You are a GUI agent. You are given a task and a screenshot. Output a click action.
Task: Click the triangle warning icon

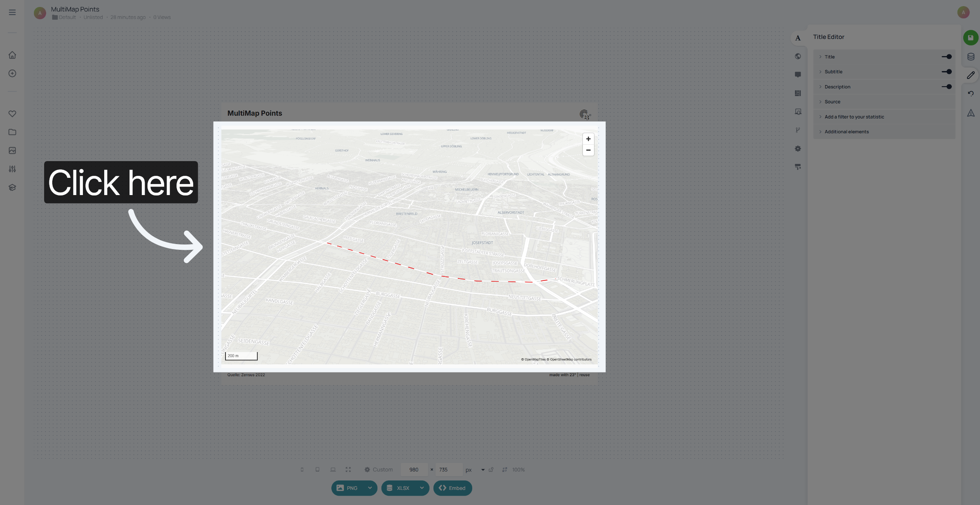[971, 113]
